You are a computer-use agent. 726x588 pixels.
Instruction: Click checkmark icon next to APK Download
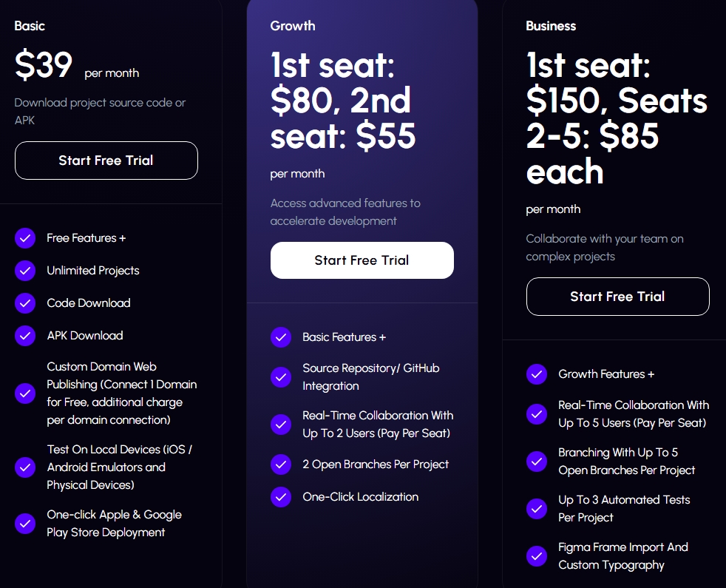25,336
